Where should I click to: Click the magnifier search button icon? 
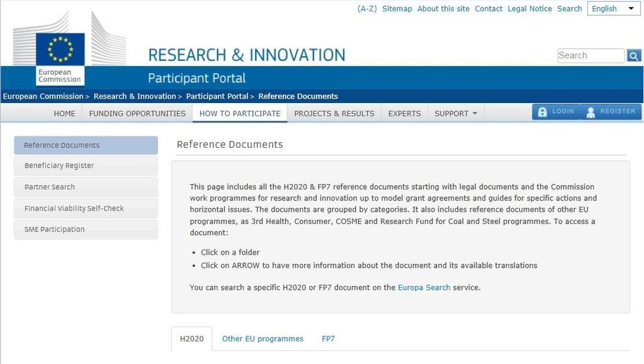[634, 55]
